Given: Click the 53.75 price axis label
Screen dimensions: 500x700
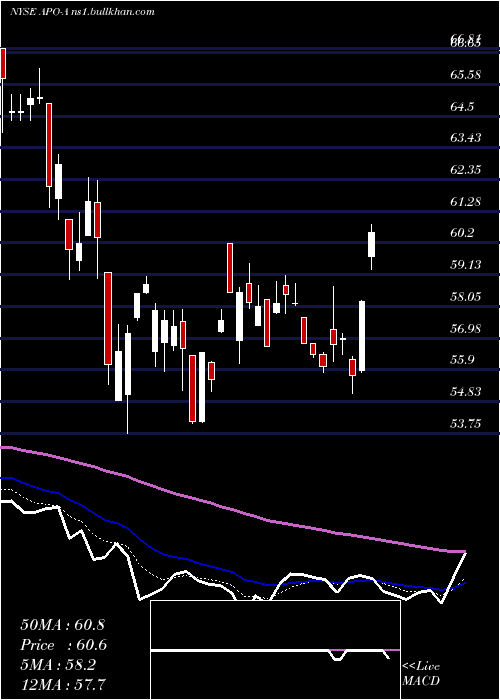Looking at the screenshot, I should 465,423.
